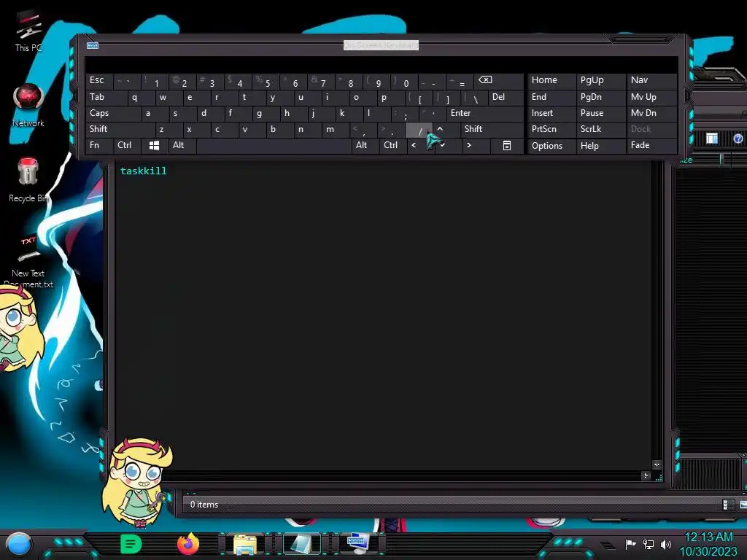Open the flag notification icon in the tray
747x560 pixels.
point(631,544)
